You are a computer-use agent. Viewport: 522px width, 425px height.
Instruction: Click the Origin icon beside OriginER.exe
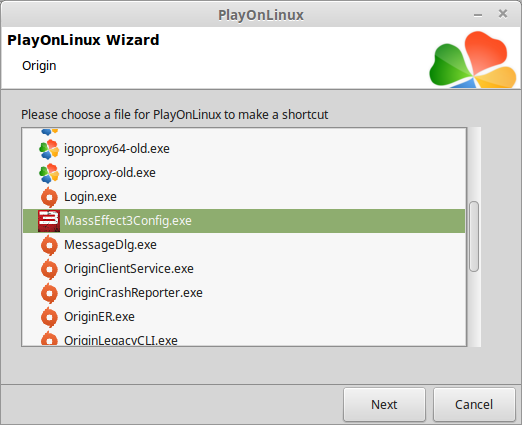pyautogui.click(x=49, y=317)
